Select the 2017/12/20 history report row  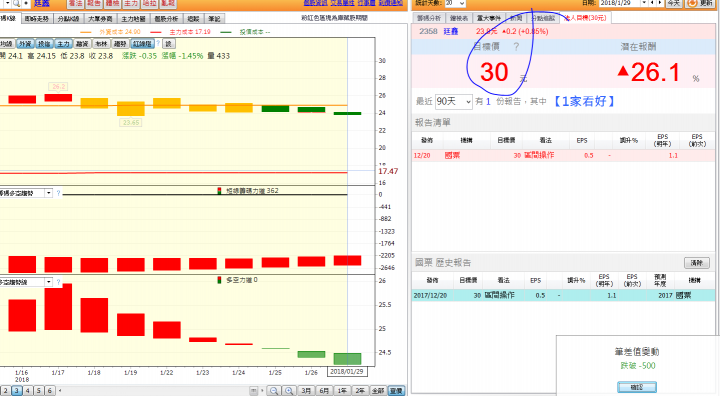click(x=563, y=295)
